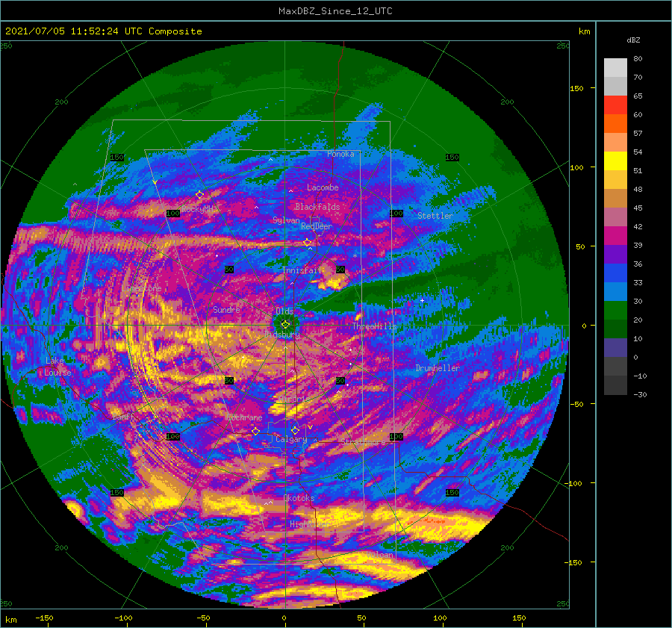Click the Stettler city label

point(435,216)
